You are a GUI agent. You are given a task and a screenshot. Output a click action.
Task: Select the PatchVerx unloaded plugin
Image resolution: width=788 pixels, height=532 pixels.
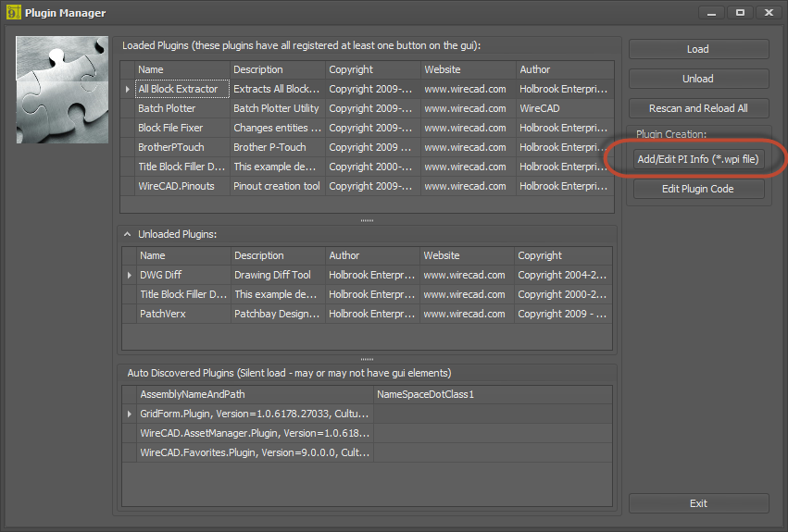point(183,314)
